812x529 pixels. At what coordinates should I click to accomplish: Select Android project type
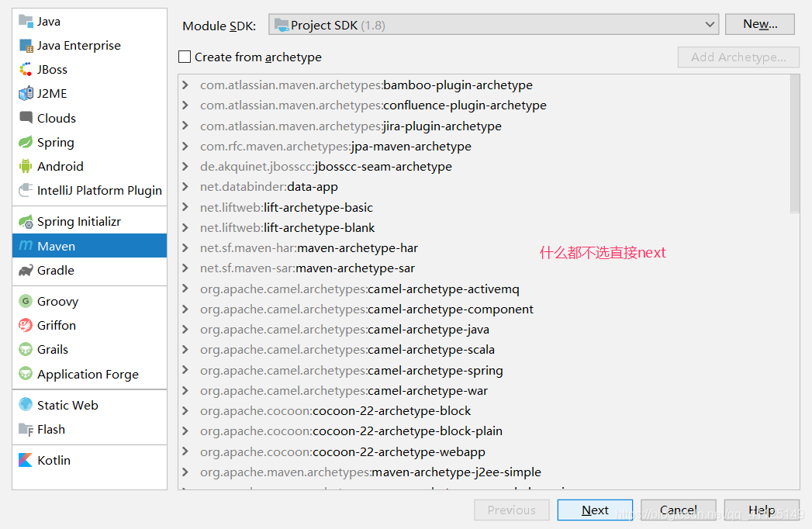[90, 166]
